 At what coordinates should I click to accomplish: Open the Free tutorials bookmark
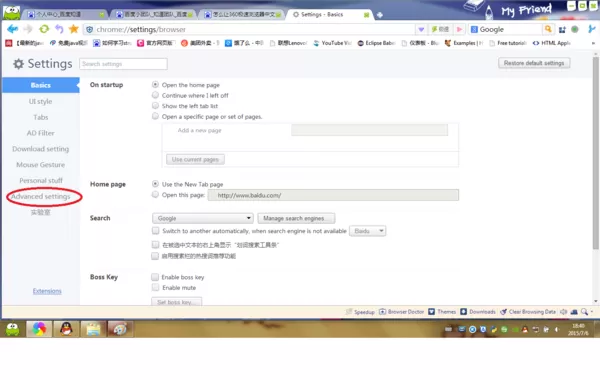(x=508, y=43)
